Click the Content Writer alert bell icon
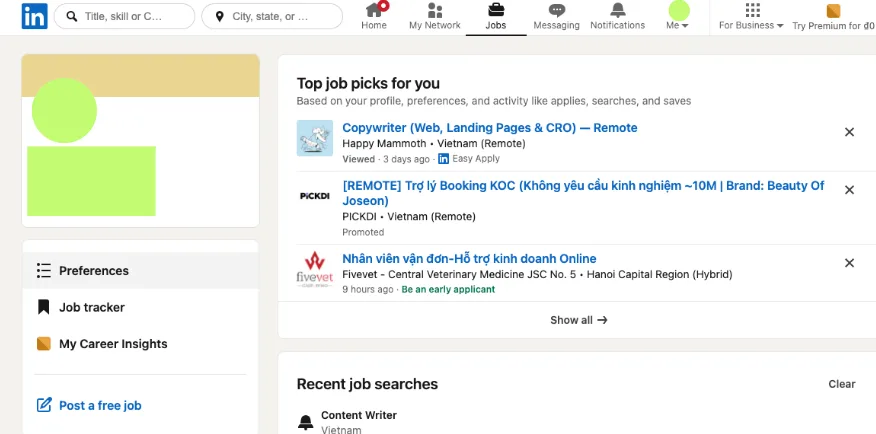The image size is (876, 434). coord(306,422)
